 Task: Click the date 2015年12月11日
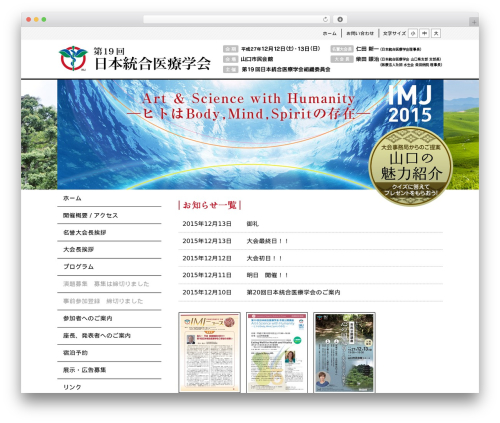(207, 275)
